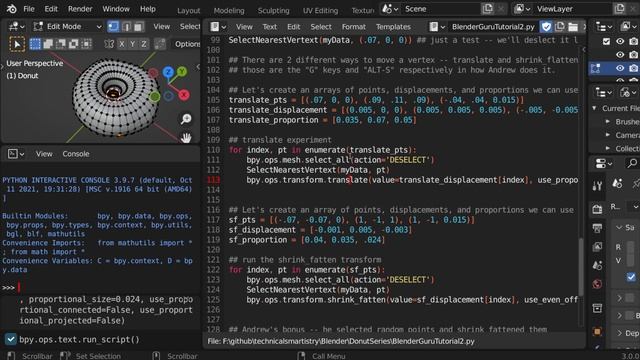Screen dimensions: 640x360
Task: Choose set new selection mode icon
Action: pos(35,44)
